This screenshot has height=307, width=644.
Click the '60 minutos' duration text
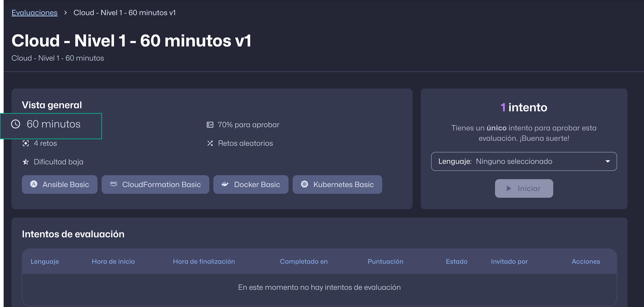click(53, 124)
